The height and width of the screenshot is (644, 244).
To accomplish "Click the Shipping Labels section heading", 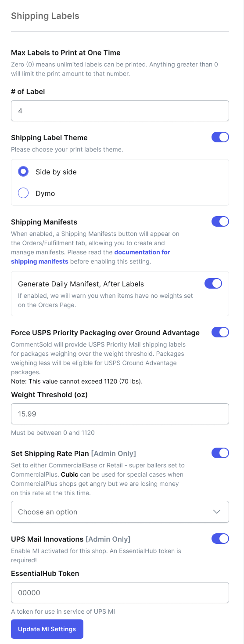I will click(x=45, y=16).
